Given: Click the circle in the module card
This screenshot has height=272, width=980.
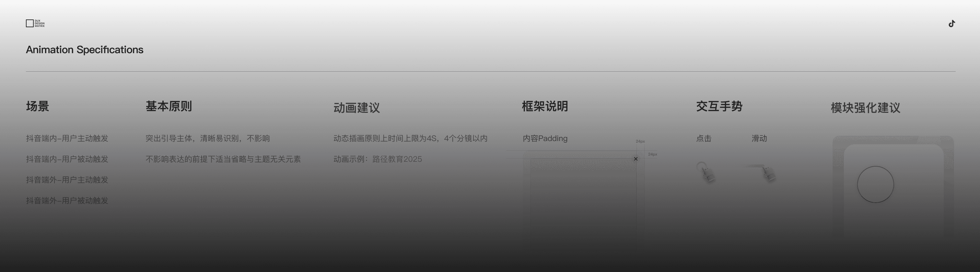Looking at the screenshot, I should coord(875,184).
